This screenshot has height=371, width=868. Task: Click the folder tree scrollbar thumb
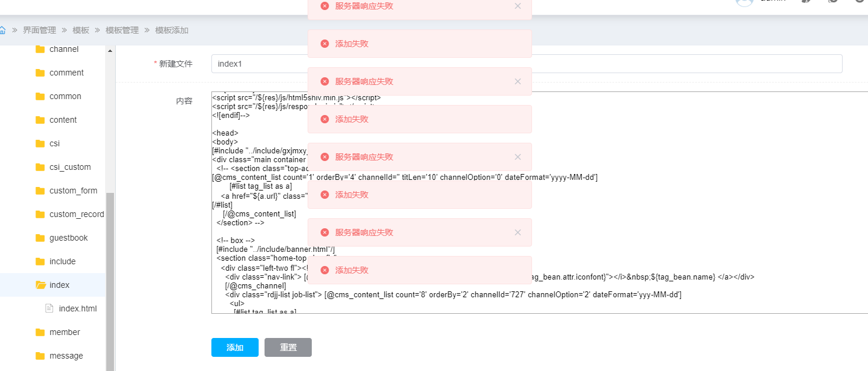pos(110,282)
